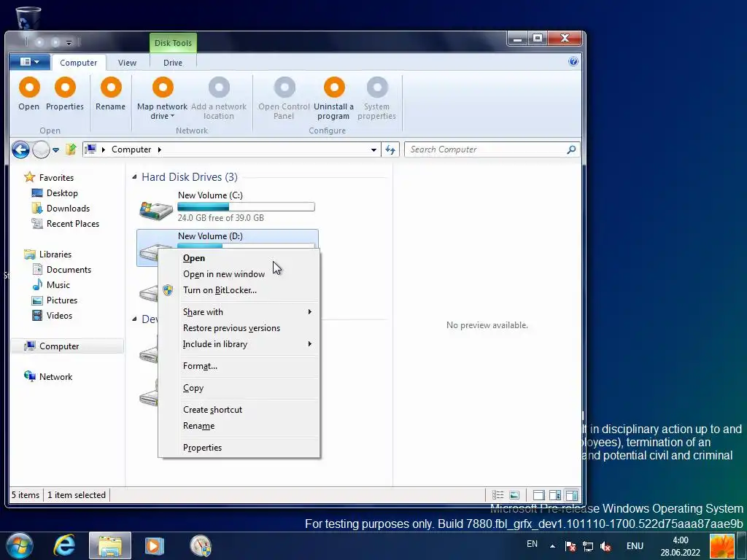This screenshot has width=747, height=560.
Task: Click the forward navigation button
Action: pyautogui.click(x=41, y=149)
